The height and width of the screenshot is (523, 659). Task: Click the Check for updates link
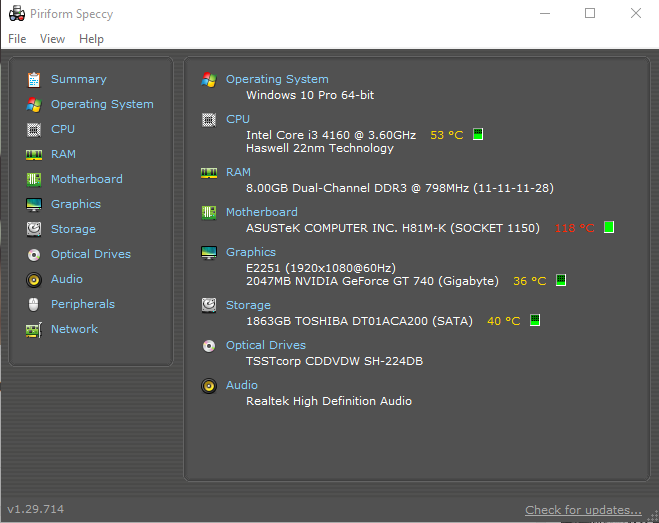583,510
